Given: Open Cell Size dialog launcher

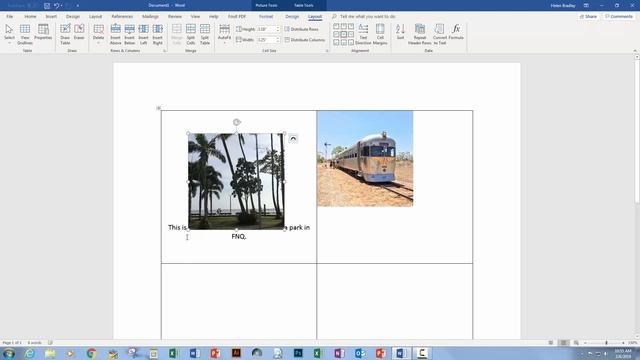Looking at the screenshot, I should (327, 51).
